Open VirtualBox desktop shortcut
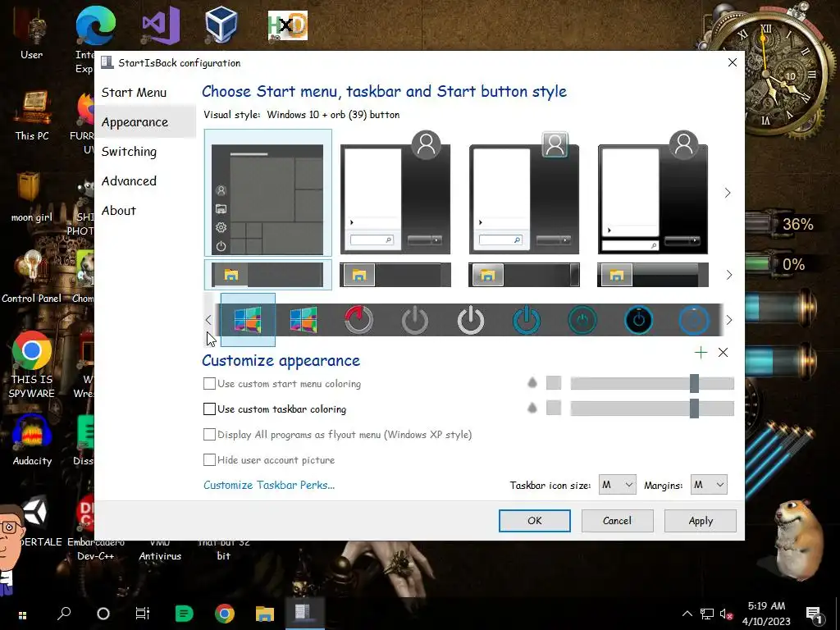 coord(221,25)
